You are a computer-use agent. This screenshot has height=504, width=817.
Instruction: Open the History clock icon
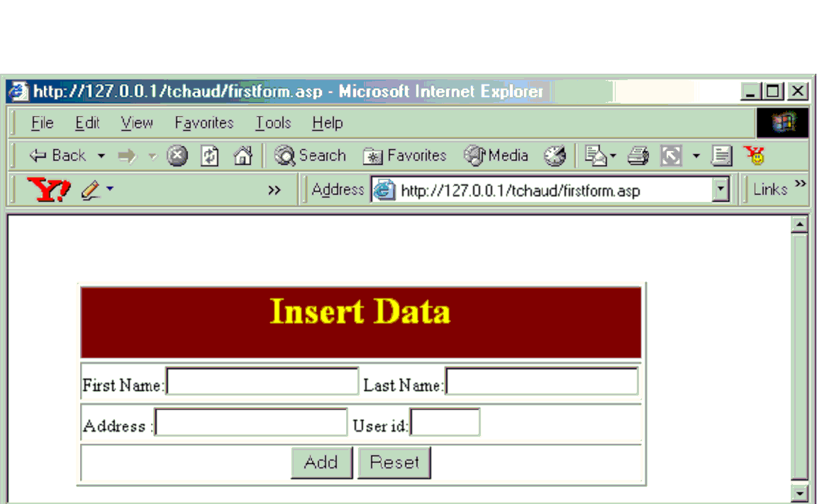pos(555,156)
